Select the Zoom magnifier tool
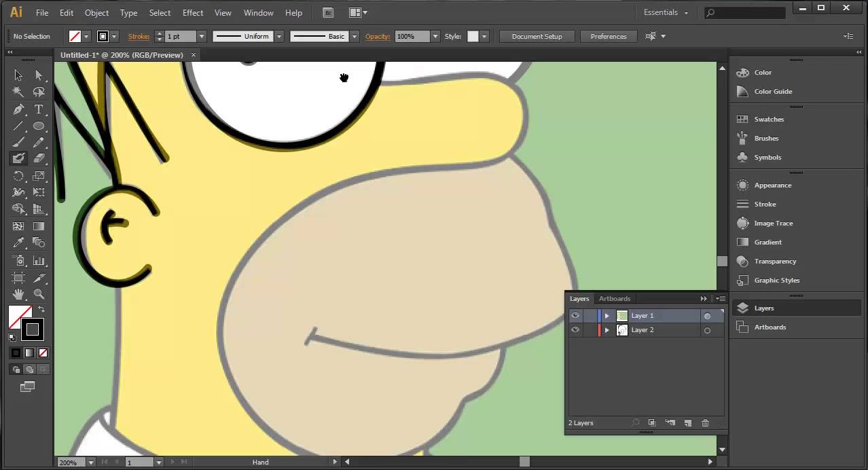 pos(39,294)
